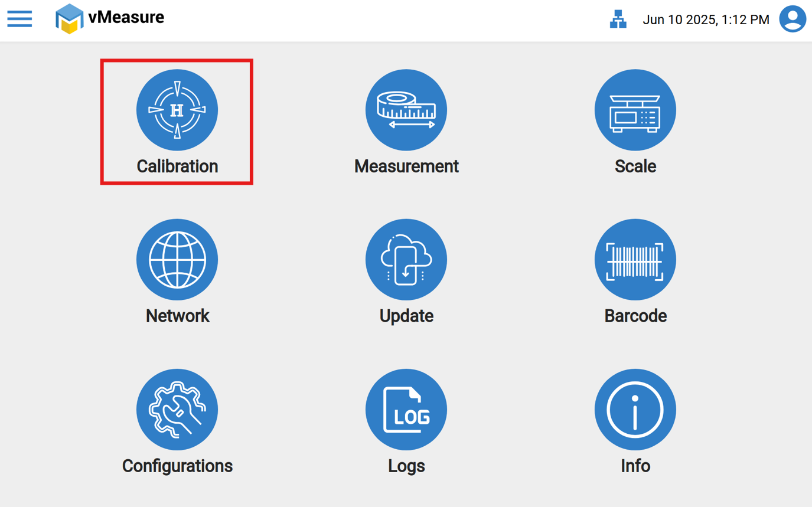
Task: Open the hamburger menu
Action: click(x=19, y=19)
